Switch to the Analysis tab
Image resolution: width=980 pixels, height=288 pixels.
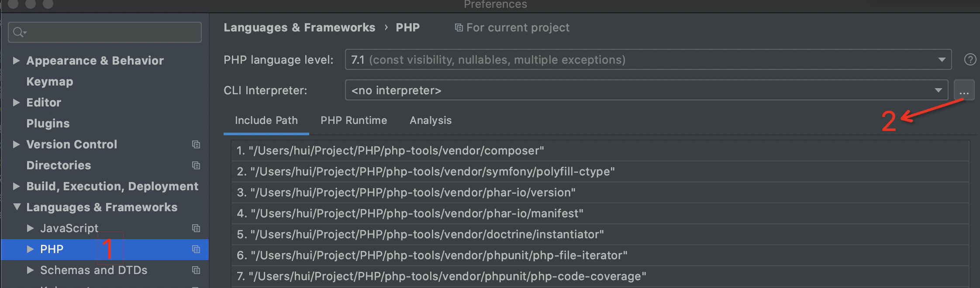coord(430,120)
